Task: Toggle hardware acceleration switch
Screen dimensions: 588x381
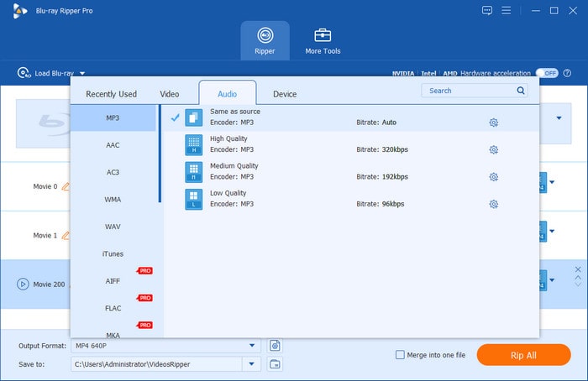Action: tap(547, 73)
